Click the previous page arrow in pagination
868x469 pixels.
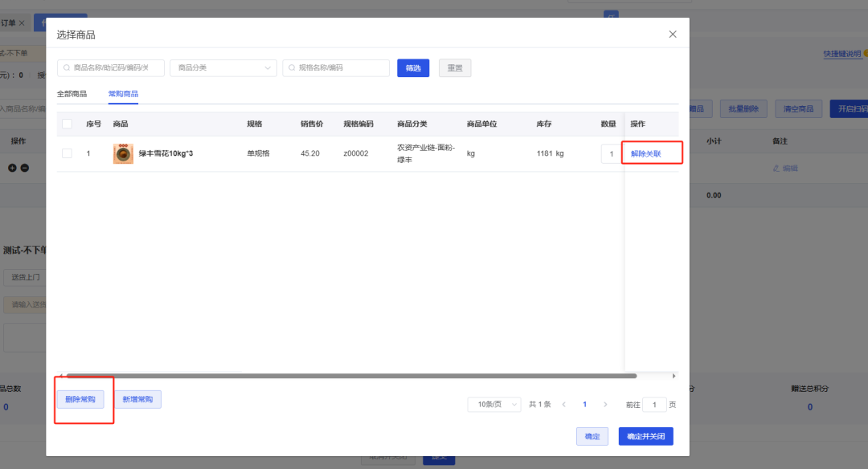pos(564,404)
